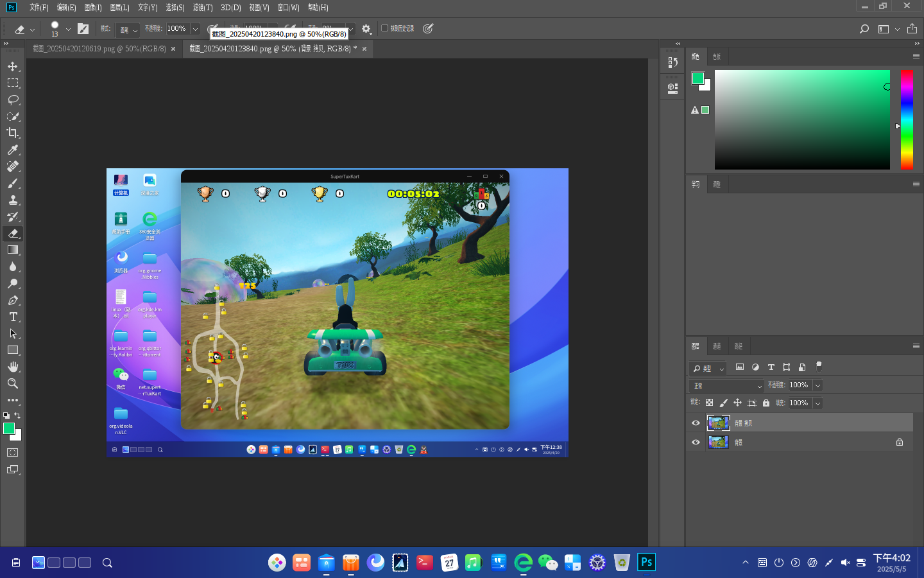Filter layers by pixel layers
The image size is (924, 578).
pos(740,367)
